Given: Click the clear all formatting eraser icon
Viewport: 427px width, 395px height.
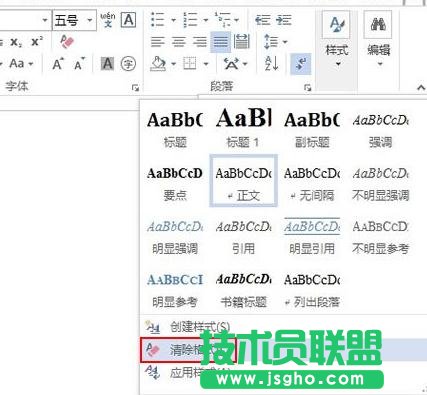Looking at the screenshot, I should (x=67, y=42).
